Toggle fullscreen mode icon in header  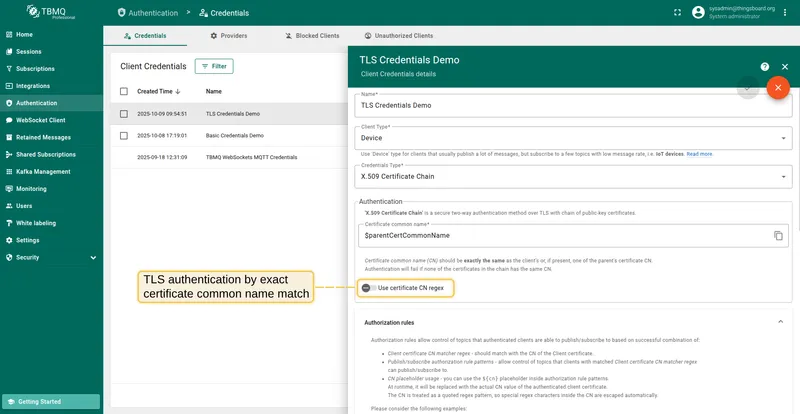[678, 13]
